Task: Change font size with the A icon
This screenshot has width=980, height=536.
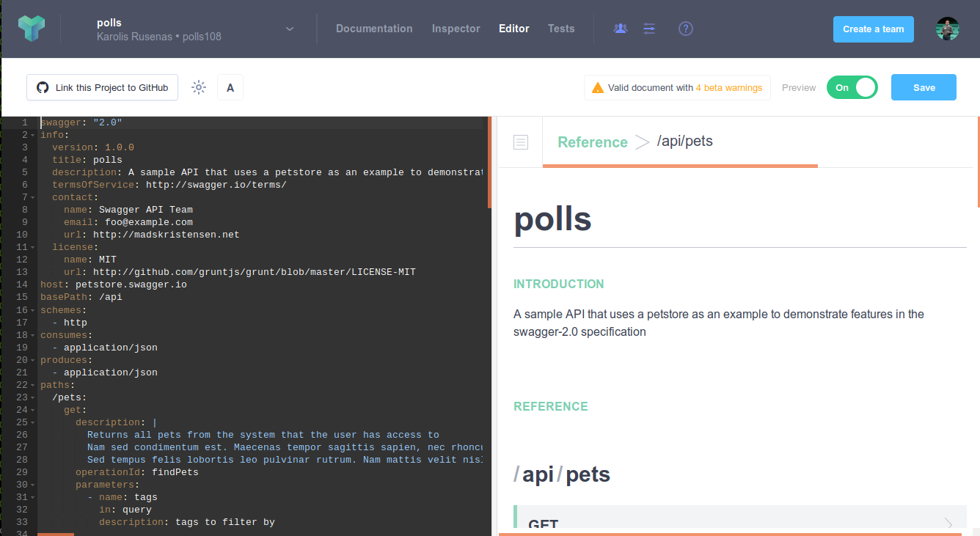Action: (x=230, y=87)
